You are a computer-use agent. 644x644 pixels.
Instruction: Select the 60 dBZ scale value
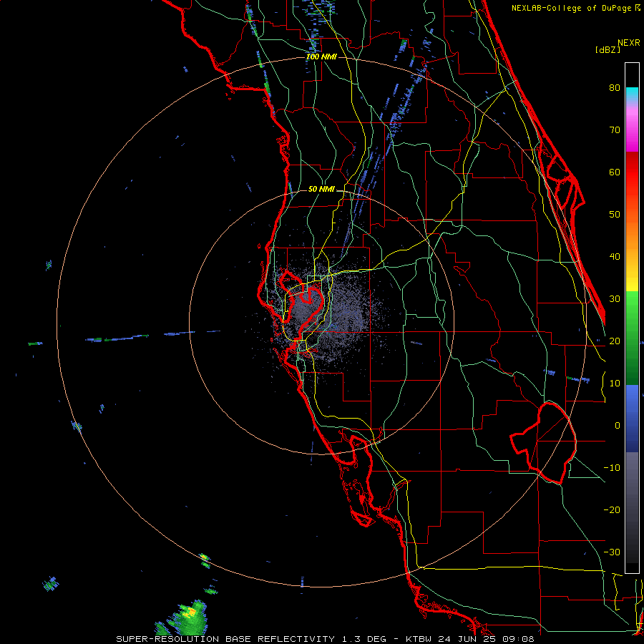pyautogui.click(x=615, y=172)
